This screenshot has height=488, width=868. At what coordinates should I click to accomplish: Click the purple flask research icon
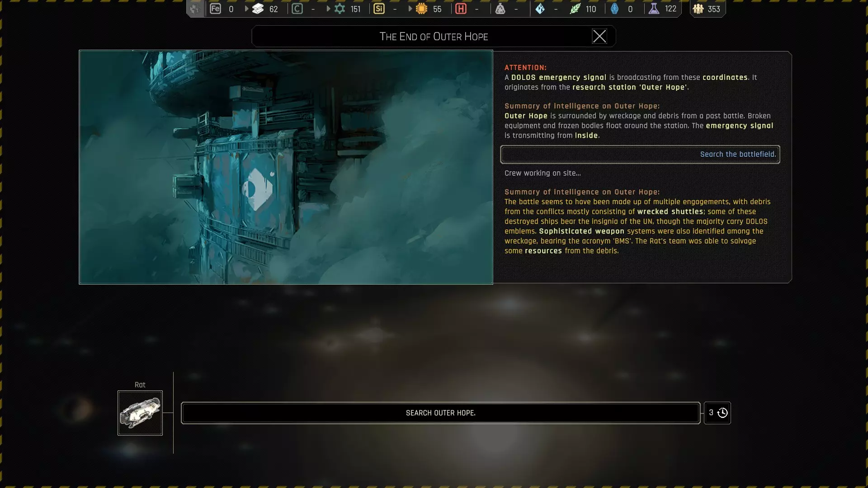654,9
